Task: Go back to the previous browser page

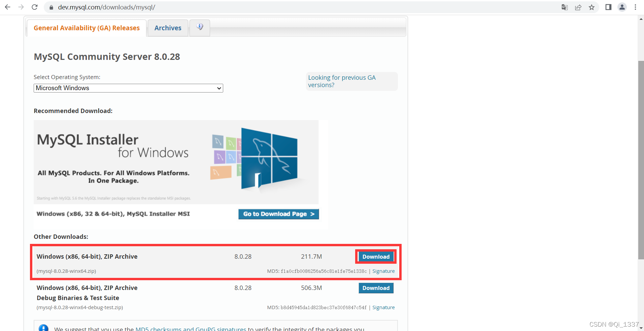Action: click(7, 7)
